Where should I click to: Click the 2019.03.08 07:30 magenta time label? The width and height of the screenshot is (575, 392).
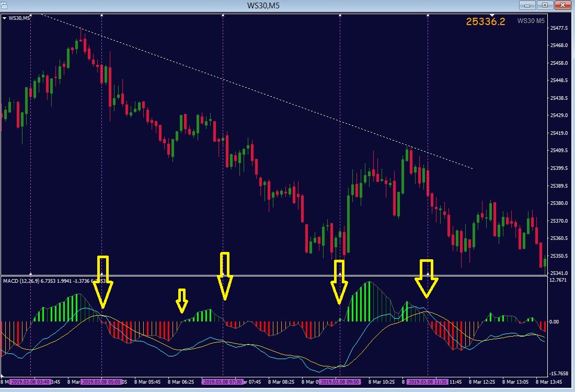tap(223, 382)
